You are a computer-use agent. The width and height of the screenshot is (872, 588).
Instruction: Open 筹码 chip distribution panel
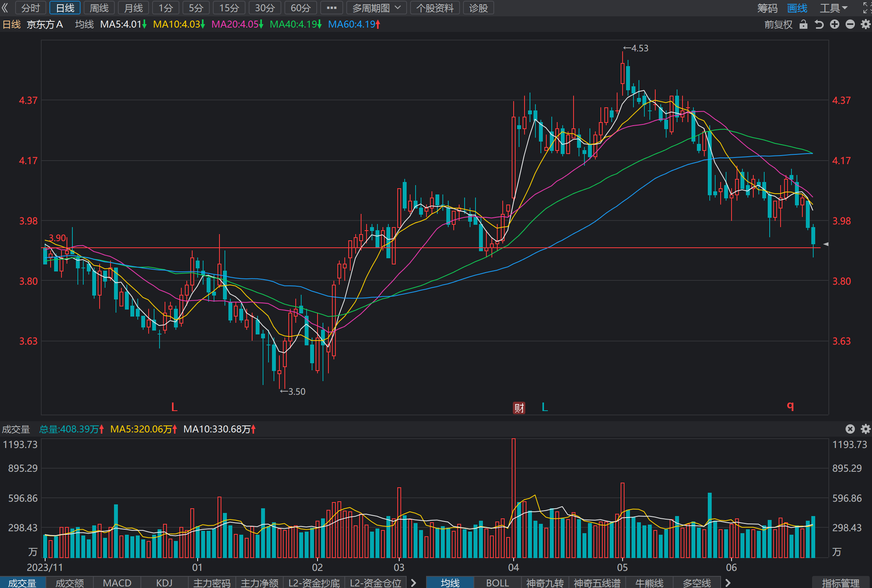click(x=767, y=8)
